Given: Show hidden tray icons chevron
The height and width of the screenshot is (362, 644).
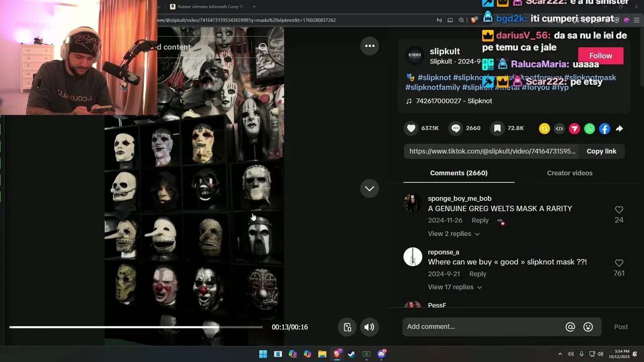Looking at the screenshot, I should (x=560, y=354).
